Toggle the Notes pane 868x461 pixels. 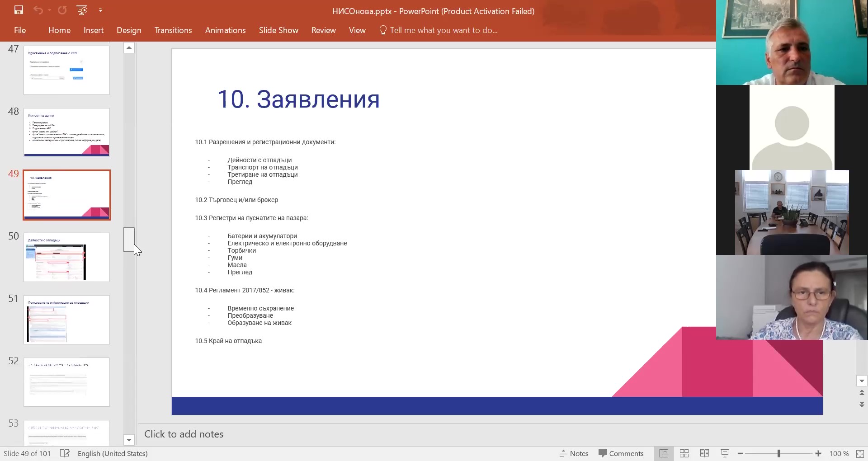(x=574, y=453)
